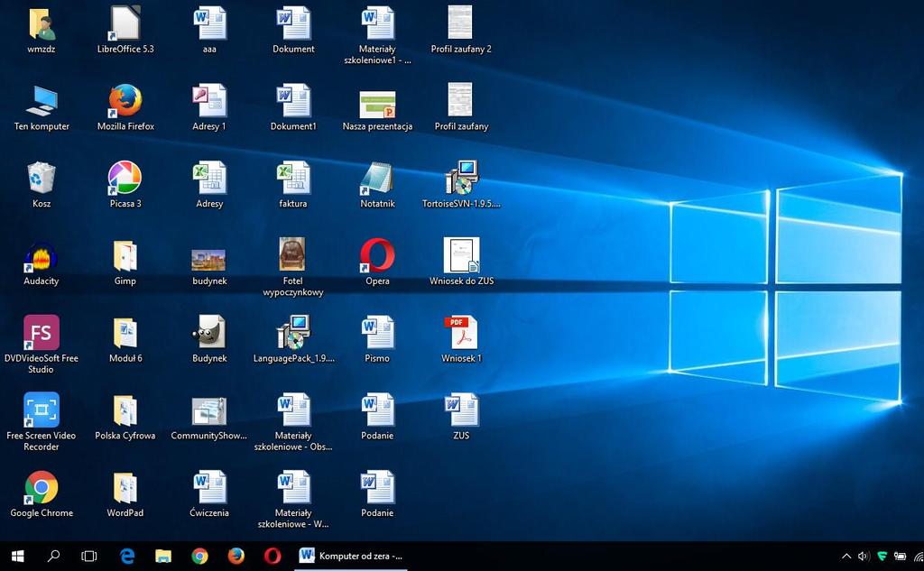Image resolution: width=924 pixels, height=571 pixels.
Task: Select the faktura Excel file
Action: pyautogui.click(x=293, y=178)
